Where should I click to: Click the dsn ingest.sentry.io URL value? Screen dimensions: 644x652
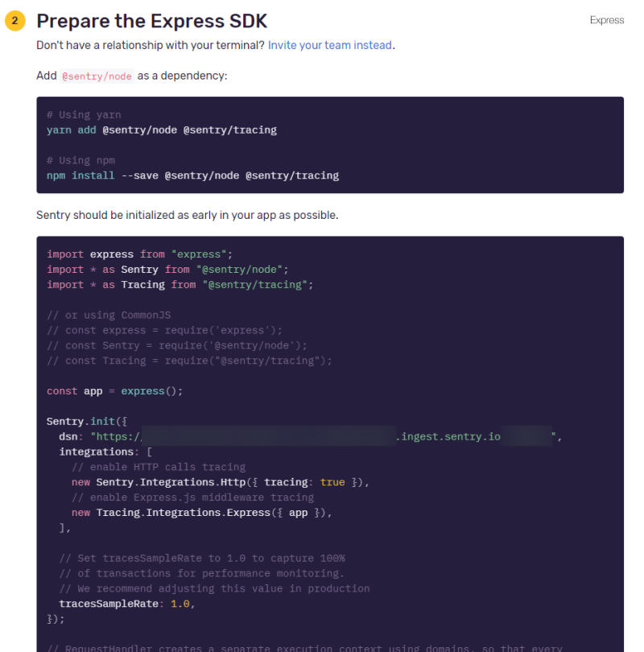(451, 437)
